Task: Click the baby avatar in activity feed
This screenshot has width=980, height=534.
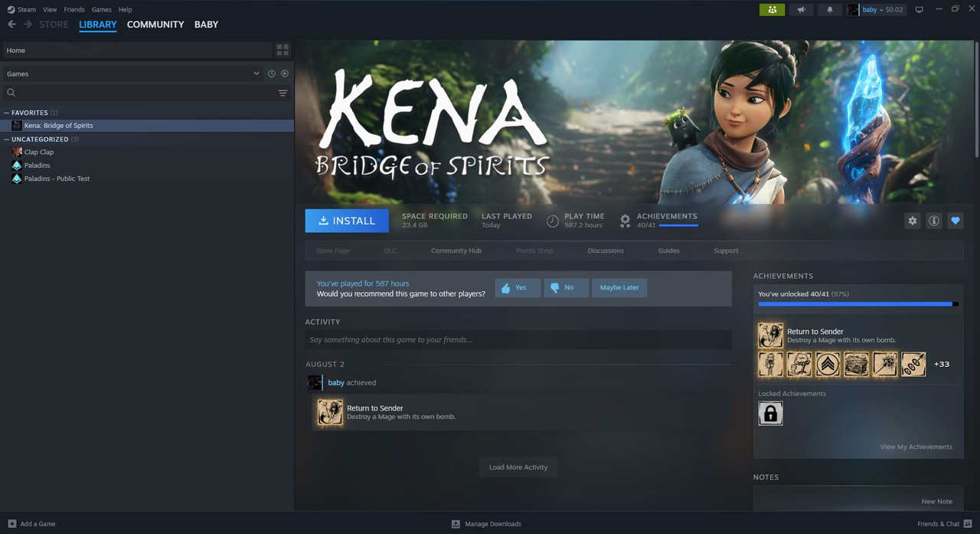Action: [x=315, y=382]
